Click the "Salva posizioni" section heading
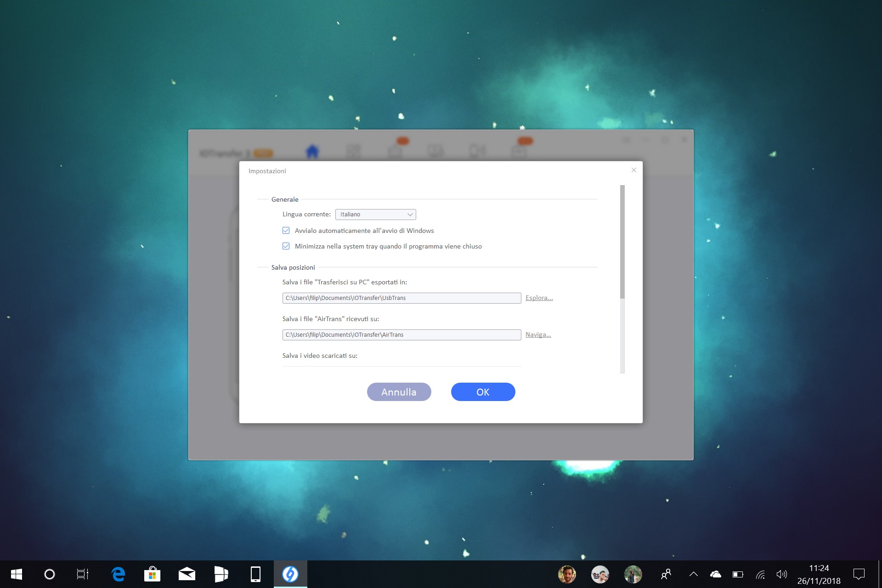 [x=293, y=267]
